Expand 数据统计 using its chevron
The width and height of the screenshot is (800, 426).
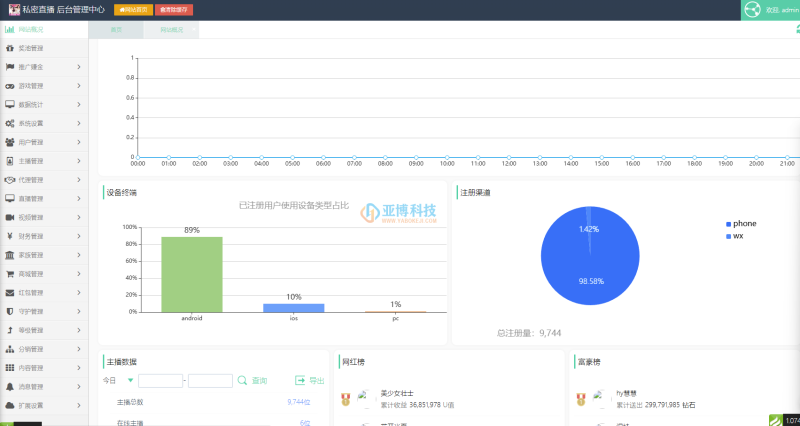79,105
